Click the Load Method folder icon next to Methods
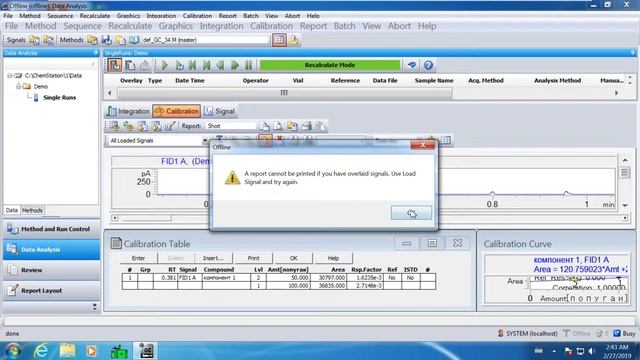 pos(93,40)
